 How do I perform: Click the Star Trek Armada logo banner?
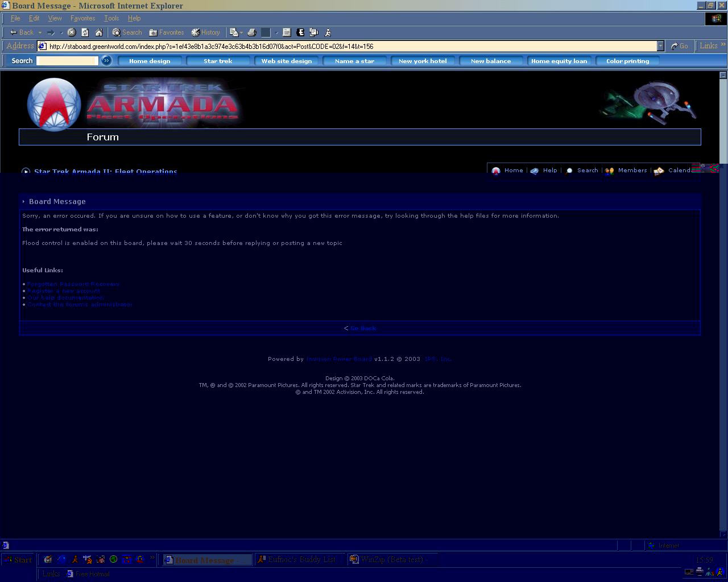(x=134, y=103)
